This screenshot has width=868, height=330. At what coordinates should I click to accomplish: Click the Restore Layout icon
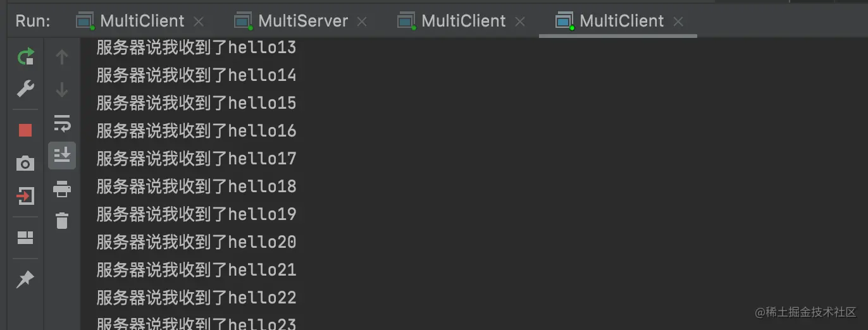(x=25, y=238)
